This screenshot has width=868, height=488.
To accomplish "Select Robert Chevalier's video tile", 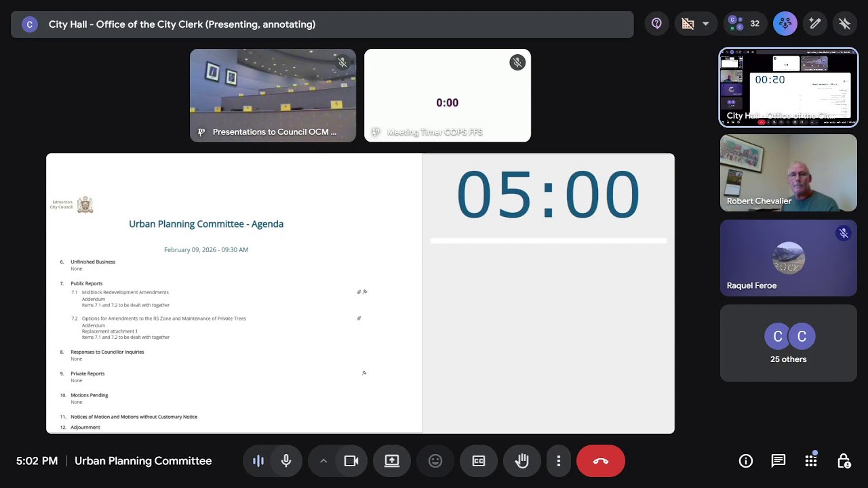I will pos(789,173).
